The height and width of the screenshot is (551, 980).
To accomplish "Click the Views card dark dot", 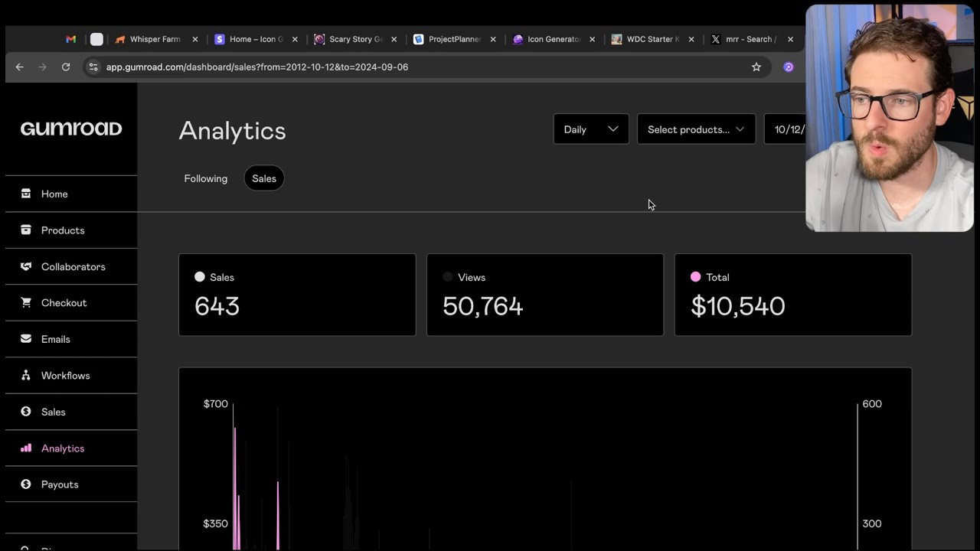I will tap(448, 277).
